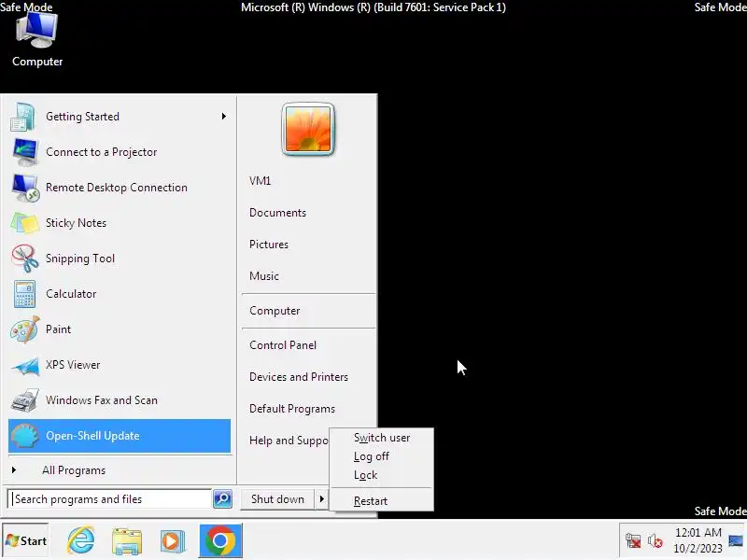Image resolution: width=747 pixels, height=560 pixels.
Task: Click the muted volume tray icon
Action: [x=655, y=541]
